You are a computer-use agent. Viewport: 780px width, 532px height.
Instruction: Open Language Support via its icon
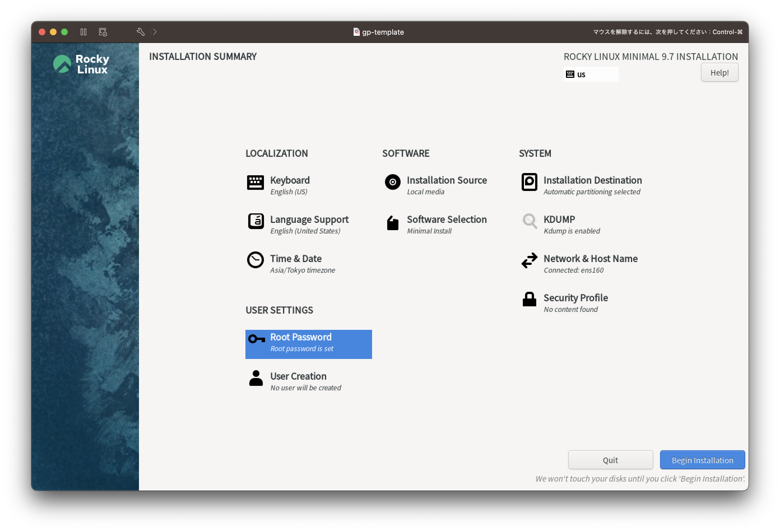click(x=256, y=221)
